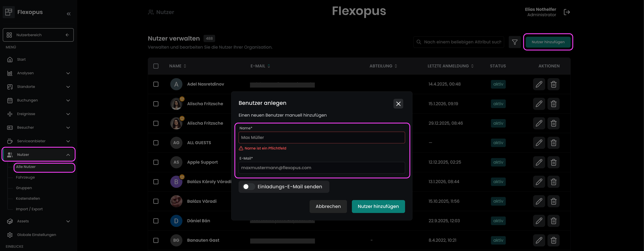Image resolution: width=644 pixels, height=251 pixels.
Task: Click the filter funnel icon
Action: (515, 42)
